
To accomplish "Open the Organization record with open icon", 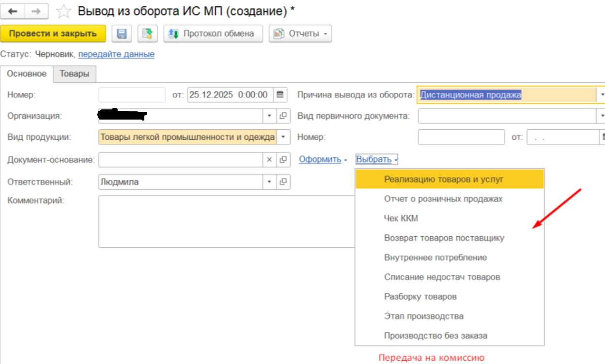I will (x=283, y=116).
